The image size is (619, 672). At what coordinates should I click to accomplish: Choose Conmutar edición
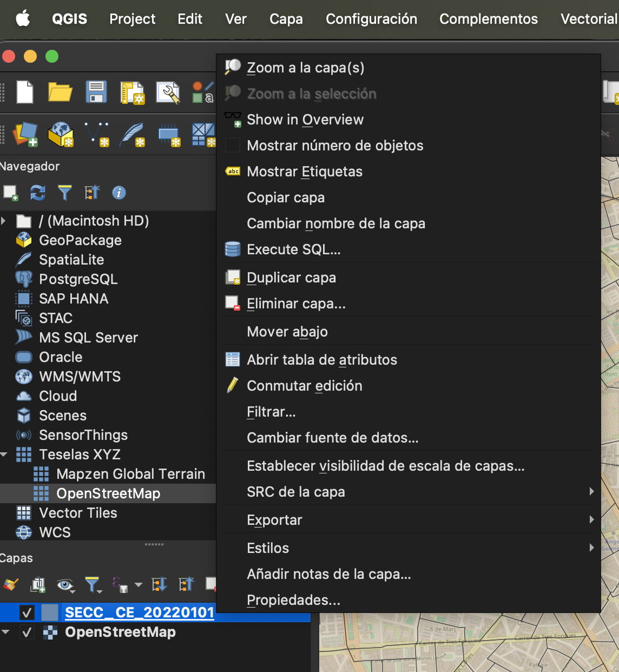pyautogui.click(x=409, y=386)
